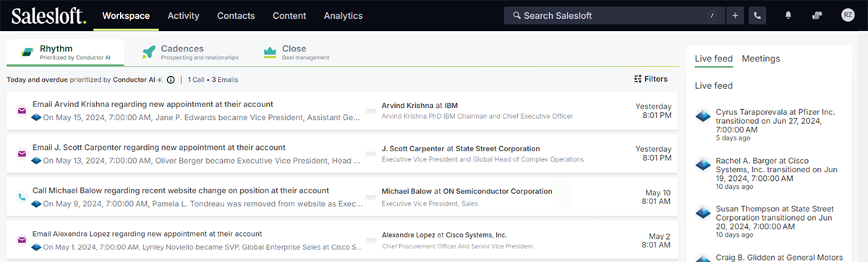Open Contacts in the top navigation
Viewport: 868px width, 262px height.
(x=236, y=15)
